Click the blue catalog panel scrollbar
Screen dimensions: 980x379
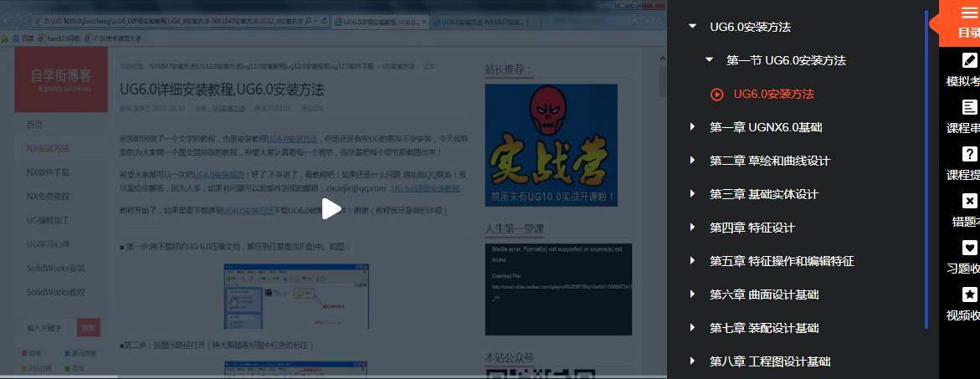pyautogui.click(x=926, y=168)
